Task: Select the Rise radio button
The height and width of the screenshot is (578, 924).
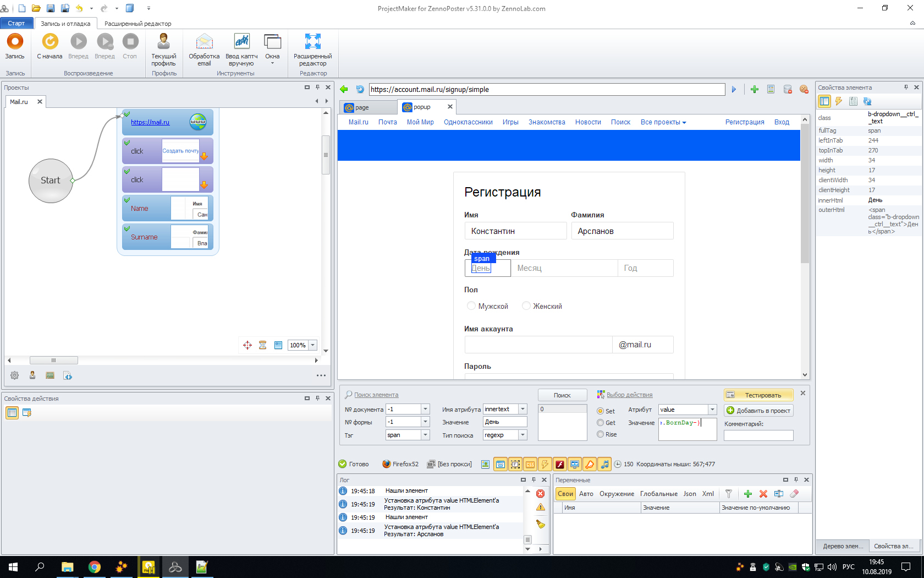Action: click(601, 434)
